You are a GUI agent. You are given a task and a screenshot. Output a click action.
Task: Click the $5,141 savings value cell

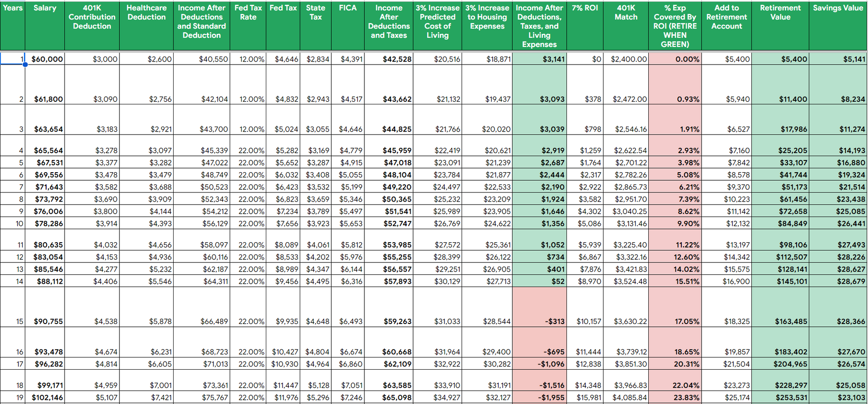838,59
